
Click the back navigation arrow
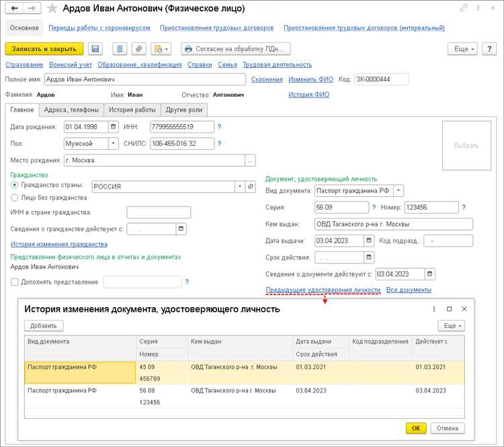[x=15, y=9]
